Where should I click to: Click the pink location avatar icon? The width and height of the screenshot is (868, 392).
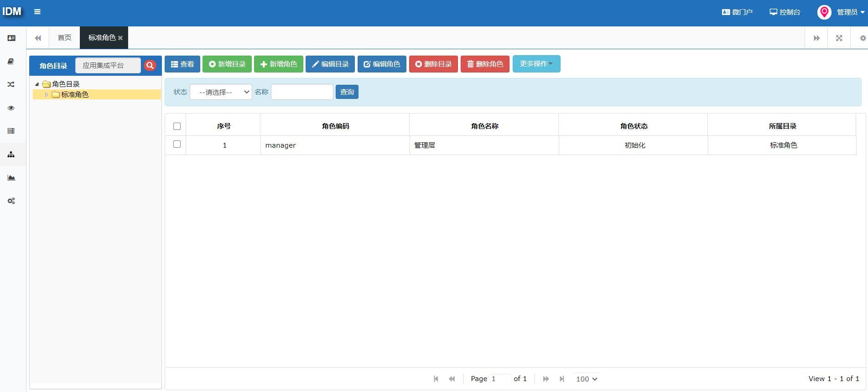[x=824, y=12]
